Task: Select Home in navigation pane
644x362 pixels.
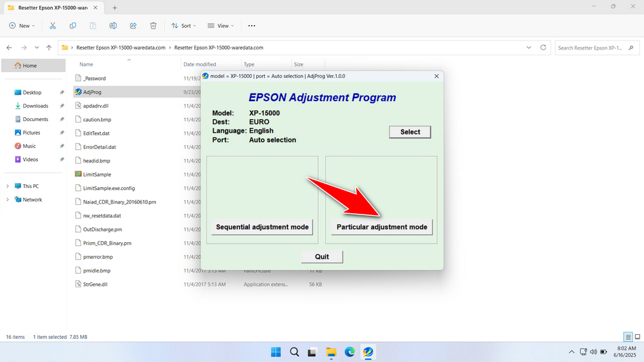Action: [x=33, y=65]
